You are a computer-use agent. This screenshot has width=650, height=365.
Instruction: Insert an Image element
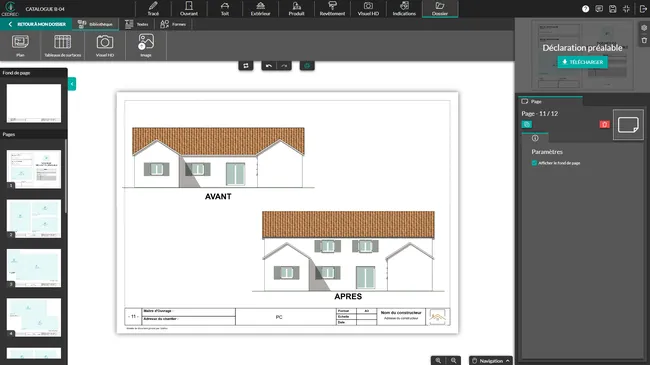[x=146, y=46]
